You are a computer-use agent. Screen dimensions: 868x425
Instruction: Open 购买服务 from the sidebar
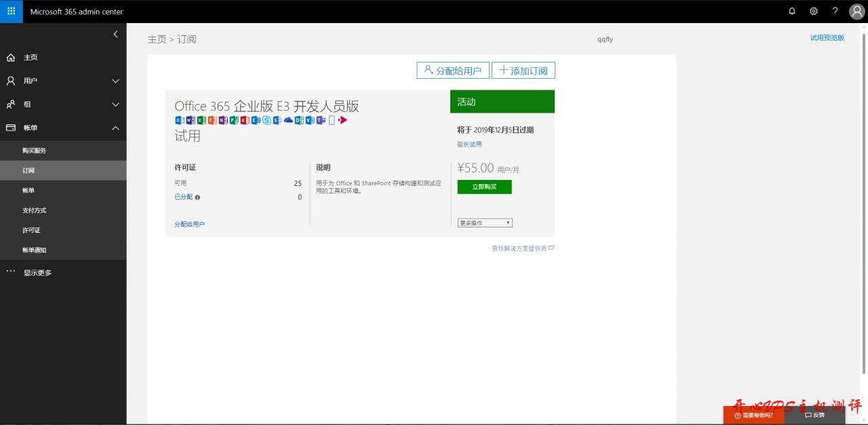[x=35, y=150]
